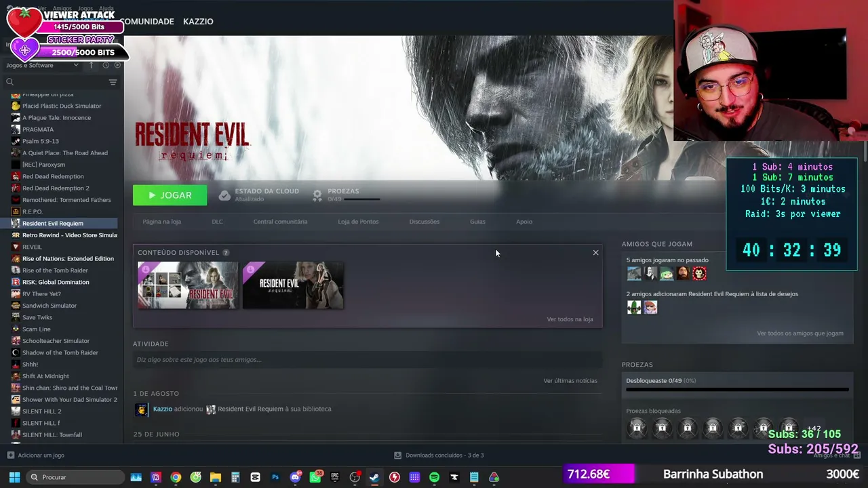Open Photoshop from the taskbar
The width and height of the screenshot is (868, 488).
tap(275, 477)
